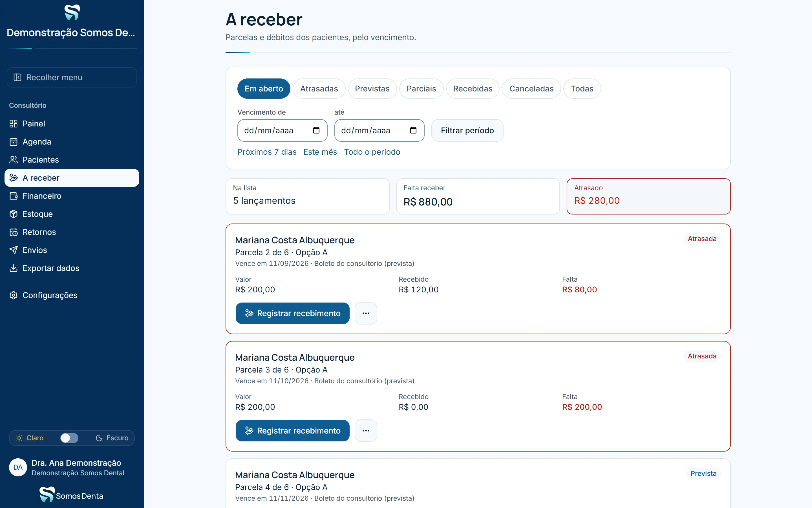This screenshot has width=812, height=508.
Task: Click the Somos Dental footer logo
Action: 72,495
